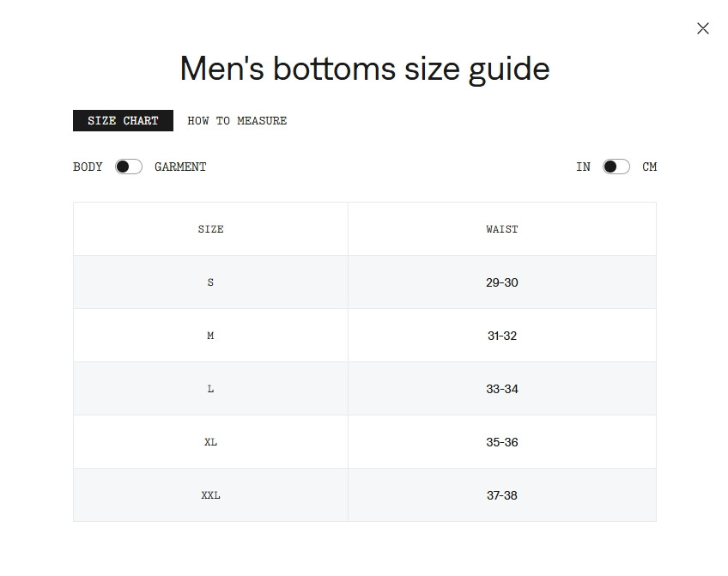This screenshot has height=576, width=728.
Task: Select the BODY label
Action: 88,167
